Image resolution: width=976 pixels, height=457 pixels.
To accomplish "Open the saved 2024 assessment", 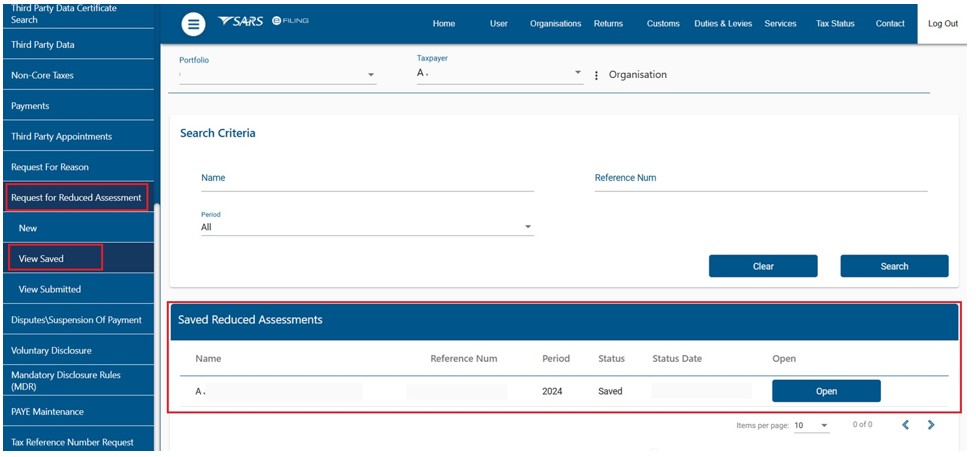I will pyautogui.click(x=826, y=391).
